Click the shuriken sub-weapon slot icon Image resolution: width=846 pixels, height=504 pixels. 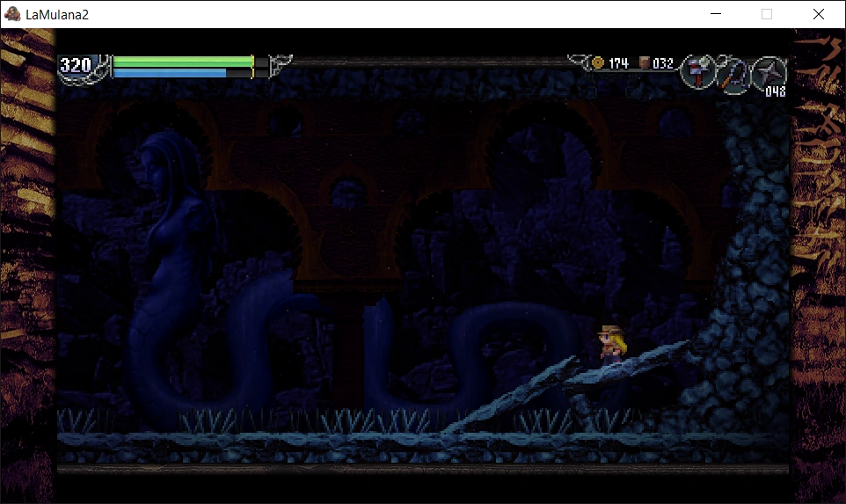[769, 71]
